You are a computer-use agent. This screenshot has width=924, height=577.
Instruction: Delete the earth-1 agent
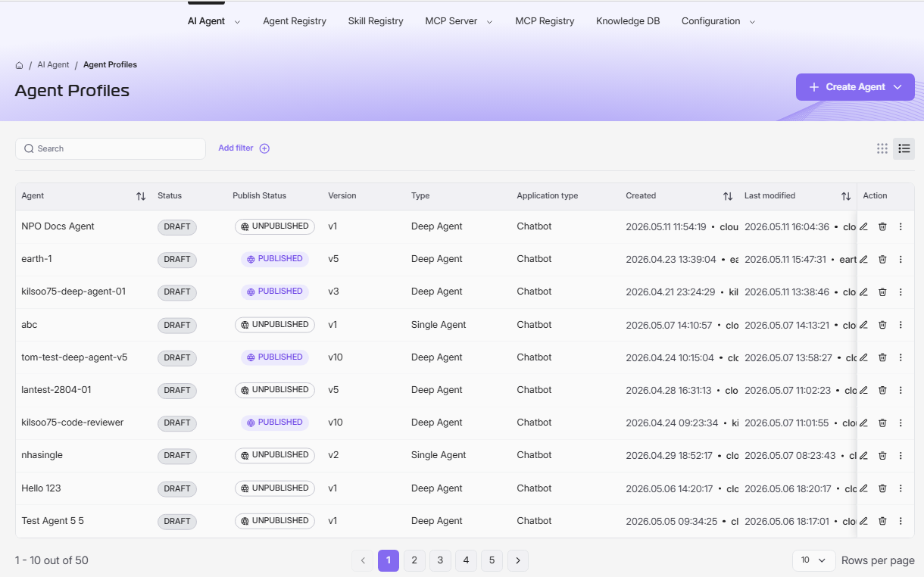882,259
